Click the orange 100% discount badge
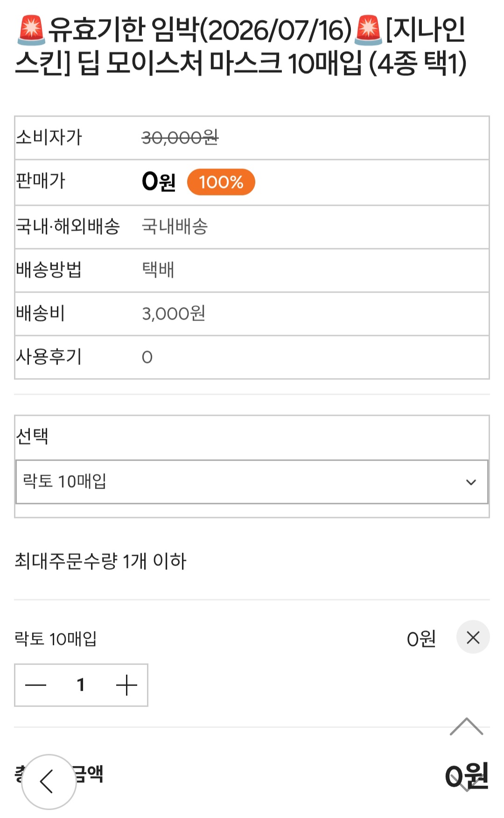 tap(221, 182)
